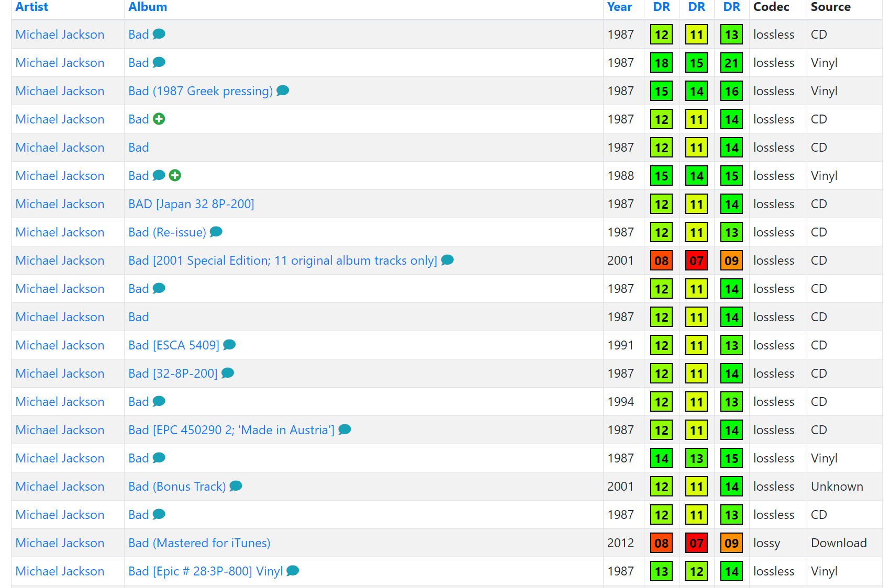Sort by third DR column header
This screenshot has width=891, height=588.
732,7
